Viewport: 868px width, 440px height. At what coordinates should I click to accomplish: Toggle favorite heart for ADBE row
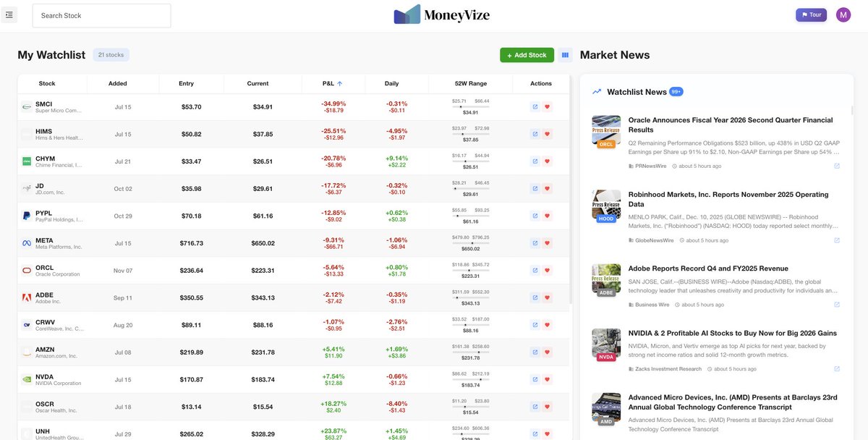point(547,297)
